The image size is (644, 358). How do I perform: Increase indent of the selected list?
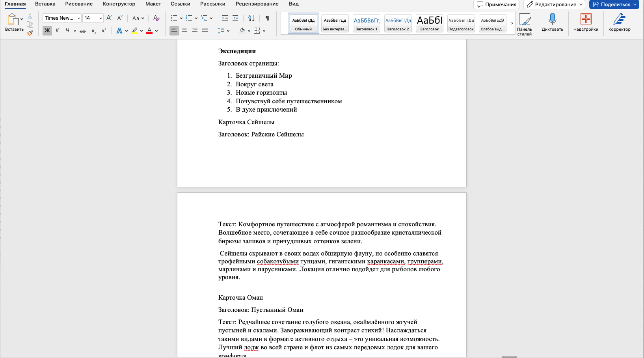pyautogui.click(x=235, y=18)
